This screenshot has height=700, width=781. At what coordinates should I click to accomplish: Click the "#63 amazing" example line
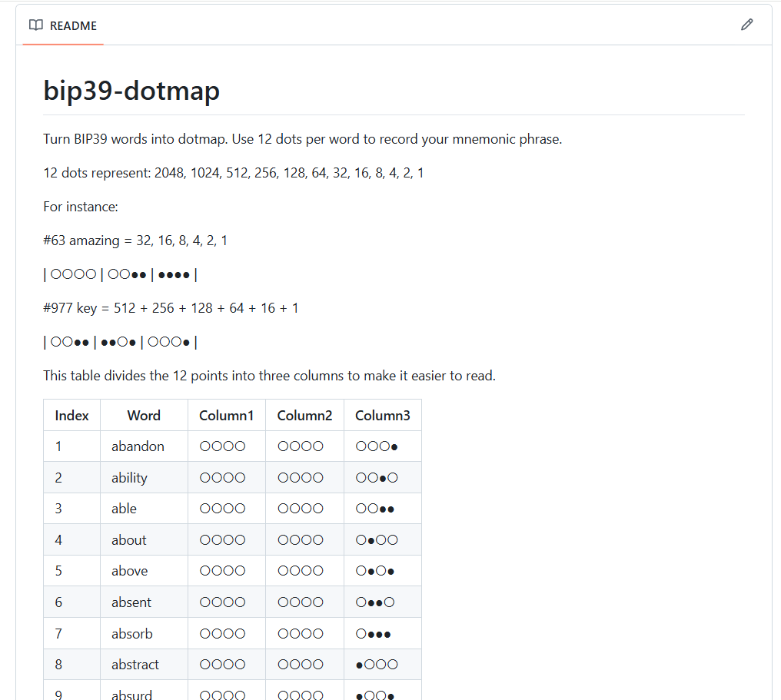point(135,241)
